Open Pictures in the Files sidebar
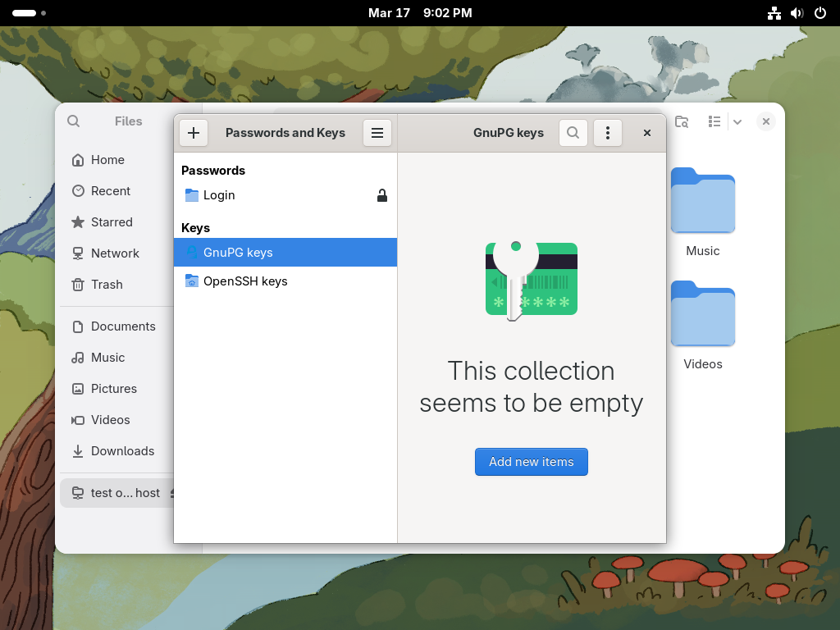This screenshot has width=840, height=630. (116, 388)
